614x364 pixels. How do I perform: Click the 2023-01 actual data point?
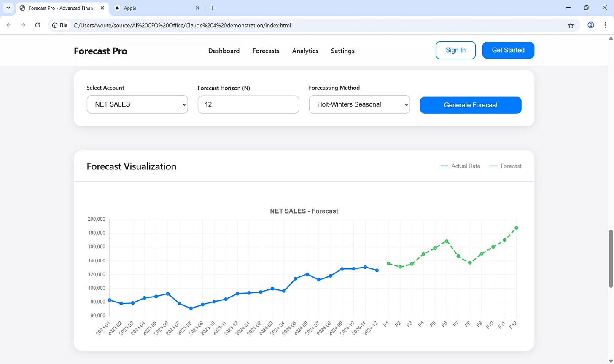click(x=110, y=300)
